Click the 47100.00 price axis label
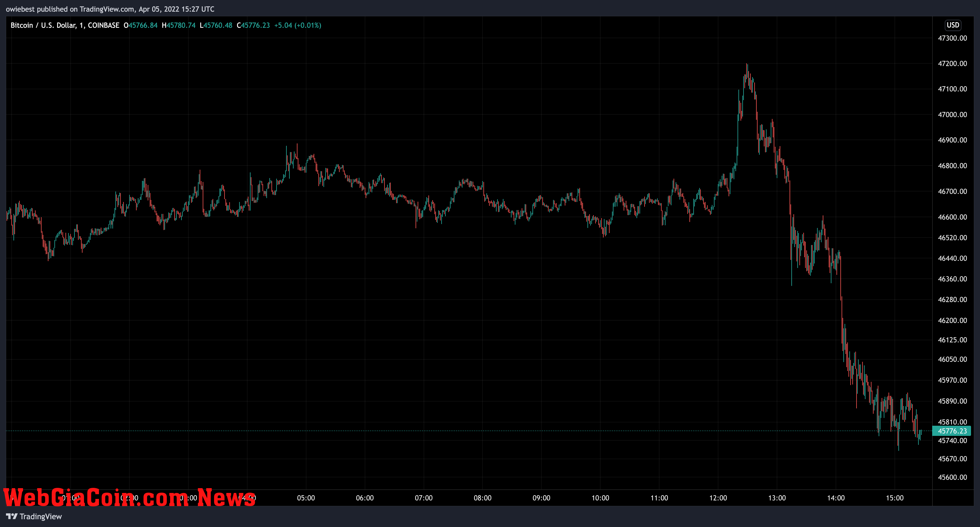 [x=952, y=89]
